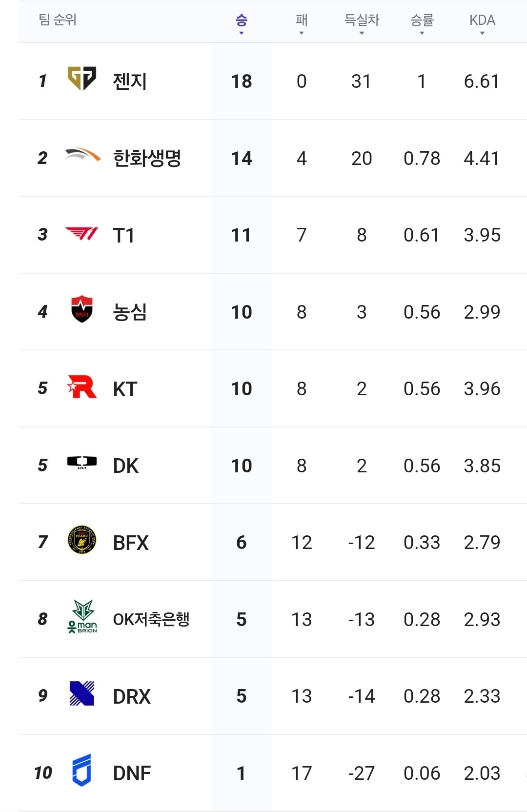
Task: Sort by 득실차 column header
Action: pyautogui.click(x=362, y=22)
